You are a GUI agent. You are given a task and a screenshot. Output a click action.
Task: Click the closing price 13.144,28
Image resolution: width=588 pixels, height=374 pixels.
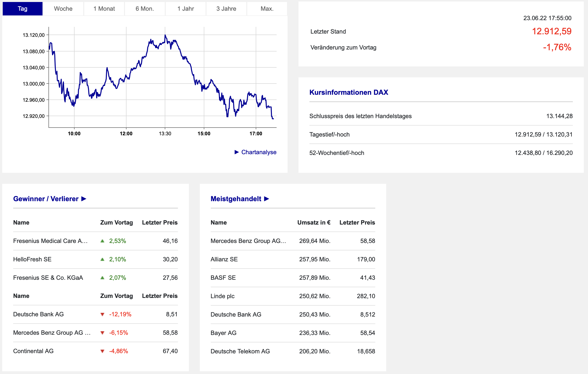click(559, 116)
